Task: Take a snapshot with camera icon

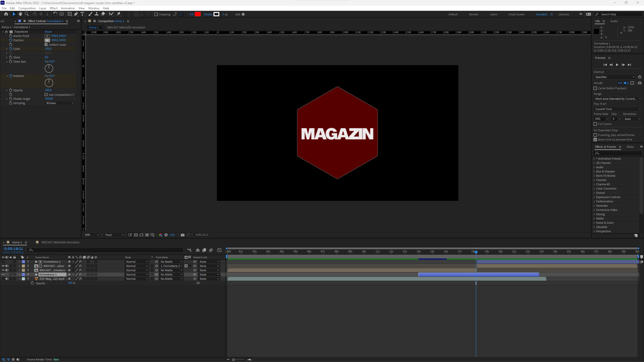Action: [x=183, y=235]
